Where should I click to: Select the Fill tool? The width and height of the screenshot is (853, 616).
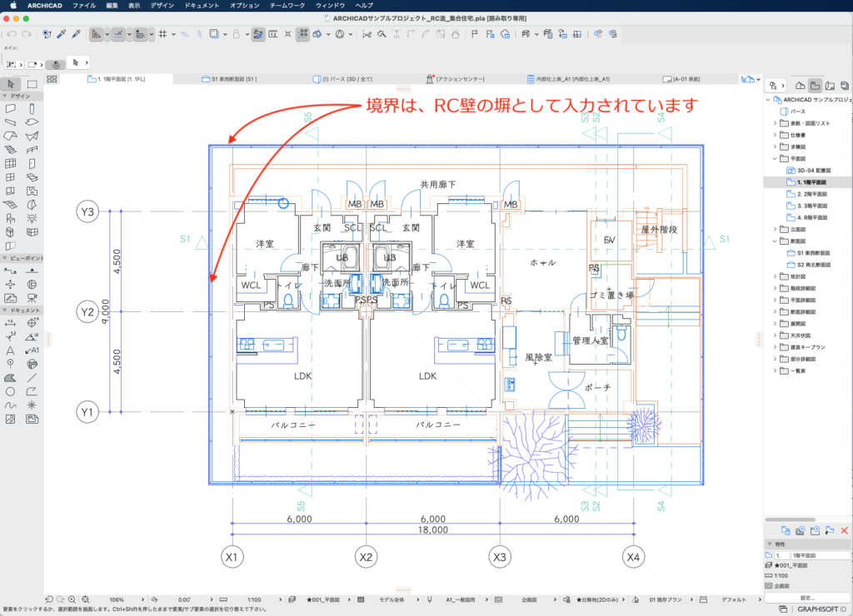(x=10, y=378)
